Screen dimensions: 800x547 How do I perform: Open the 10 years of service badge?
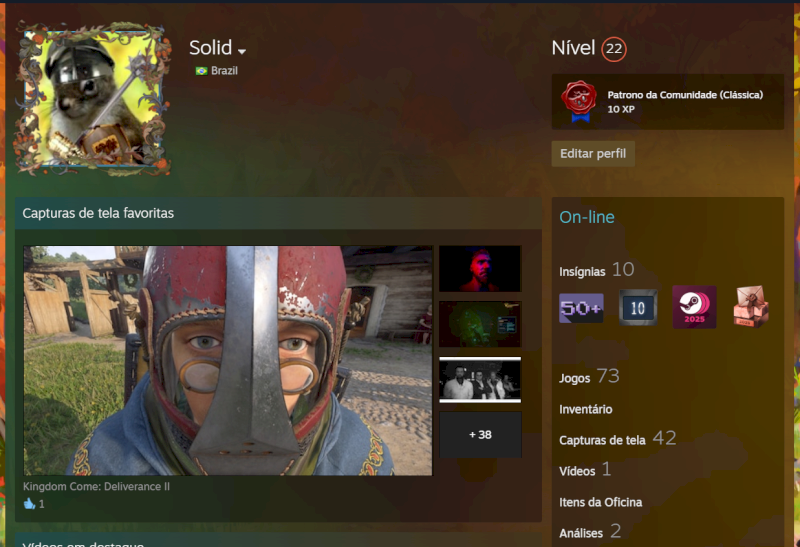coord(638,308)
